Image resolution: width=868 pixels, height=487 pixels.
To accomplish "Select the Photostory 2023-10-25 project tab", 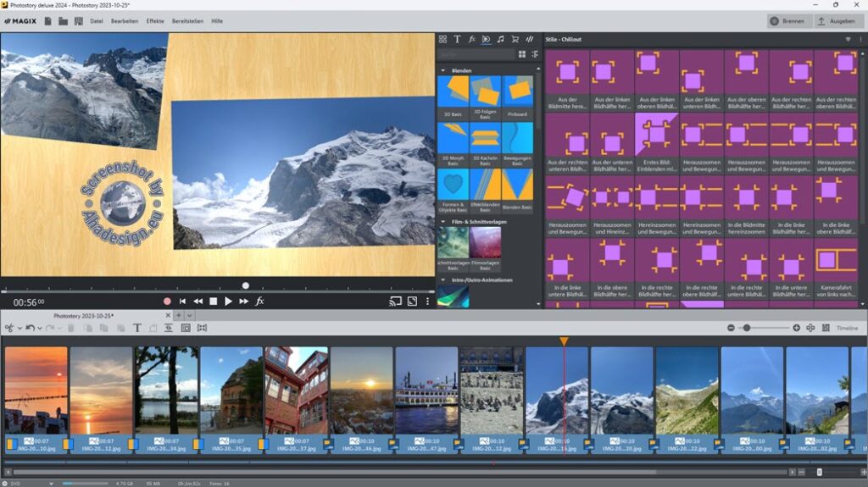I will [x=84, y=315].
